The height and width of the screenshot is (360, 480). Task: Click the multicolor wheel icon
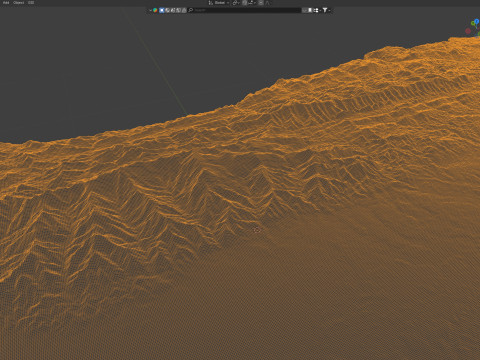[155, 10]
